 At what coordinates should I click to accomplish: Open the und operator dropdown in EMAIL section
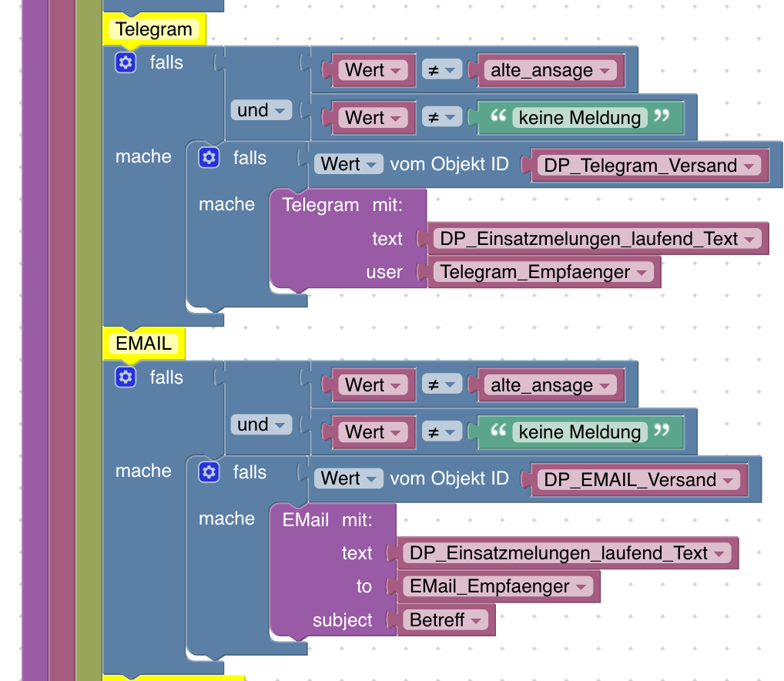click(261, 424)
